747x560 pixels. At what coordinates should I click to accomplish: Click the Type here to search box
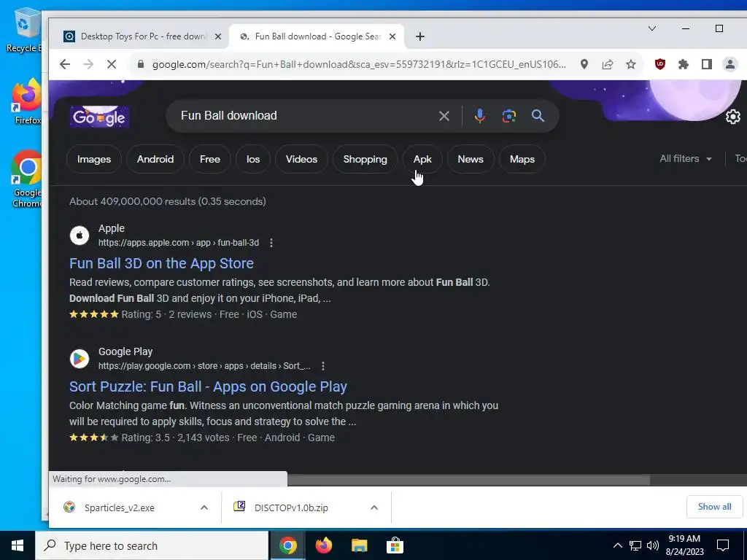click(152, 545)
